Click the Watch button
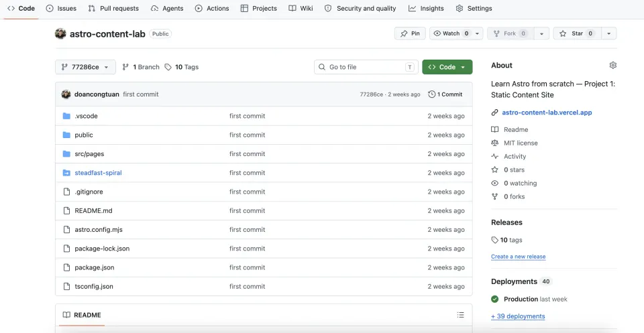The image size is (644, 333). point(451,34)
